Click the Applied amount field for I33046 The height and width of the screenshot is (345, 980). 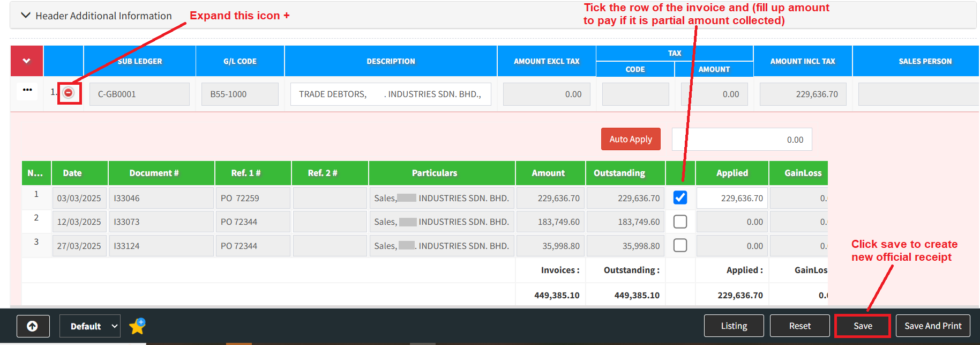(732, 198)
